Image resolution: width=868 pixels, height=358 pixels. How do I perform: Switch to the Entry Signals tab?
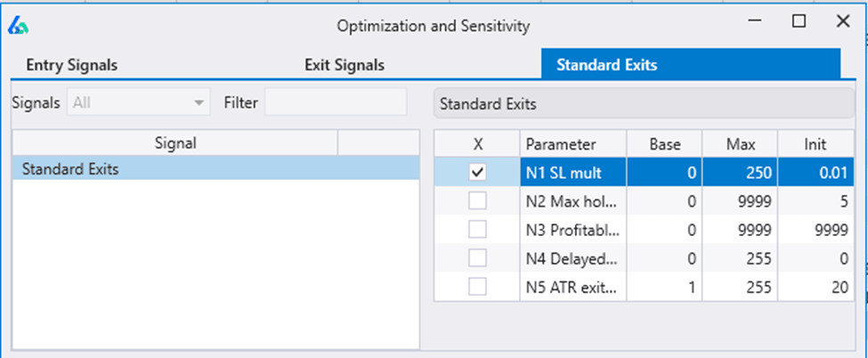point(71,65)
